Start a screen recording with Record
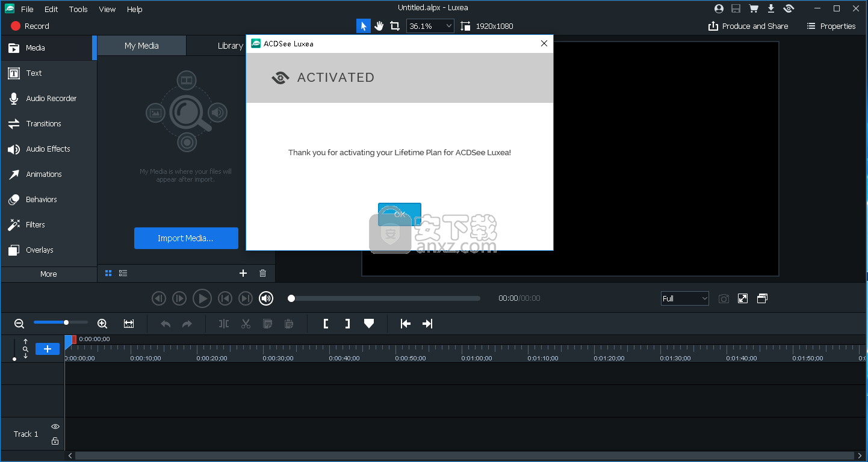The width and height of the screenshot is (868, 462). point(29,26)
